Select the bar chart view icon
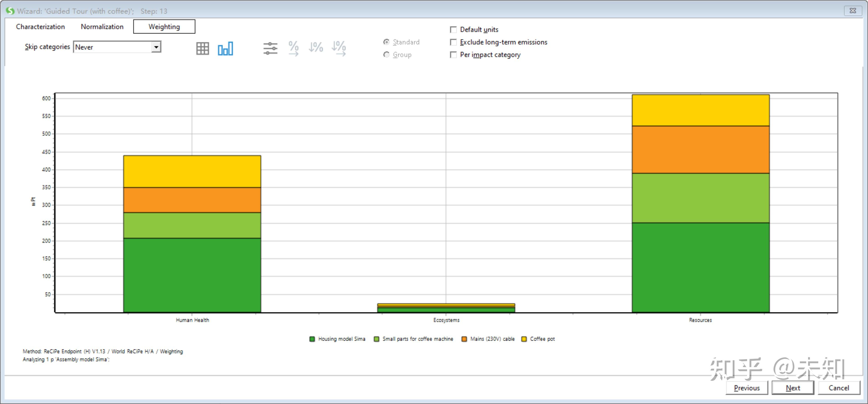The image size is (868, 404). [x=225, y=49]
